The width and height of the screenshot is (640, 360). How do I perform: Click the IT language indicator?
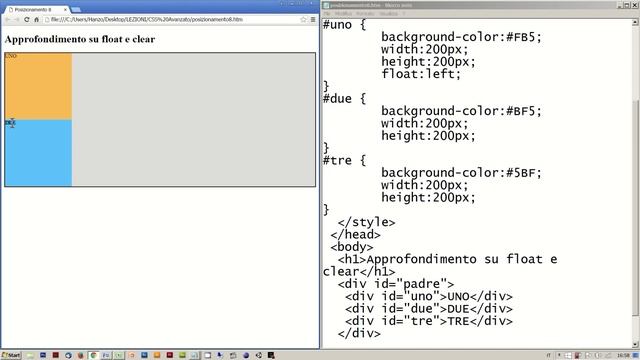(x=549, y=356)
